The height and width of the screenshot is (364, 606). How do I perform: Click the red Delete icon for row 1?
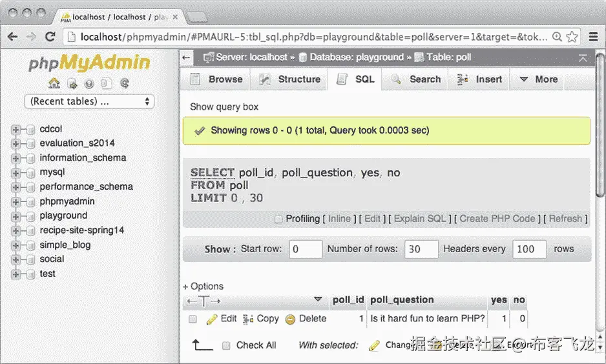[x=290, y=319]
